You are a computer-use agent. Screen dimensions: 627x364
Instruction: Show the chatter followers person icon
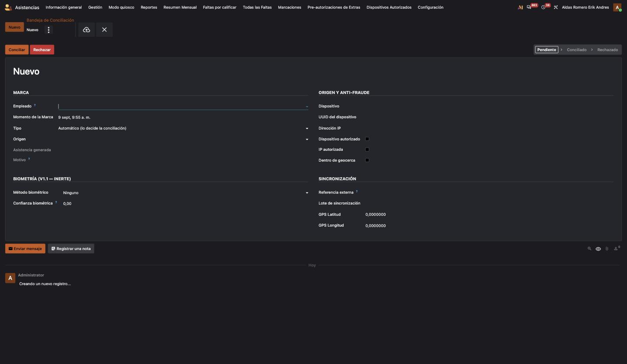(616, 249)
